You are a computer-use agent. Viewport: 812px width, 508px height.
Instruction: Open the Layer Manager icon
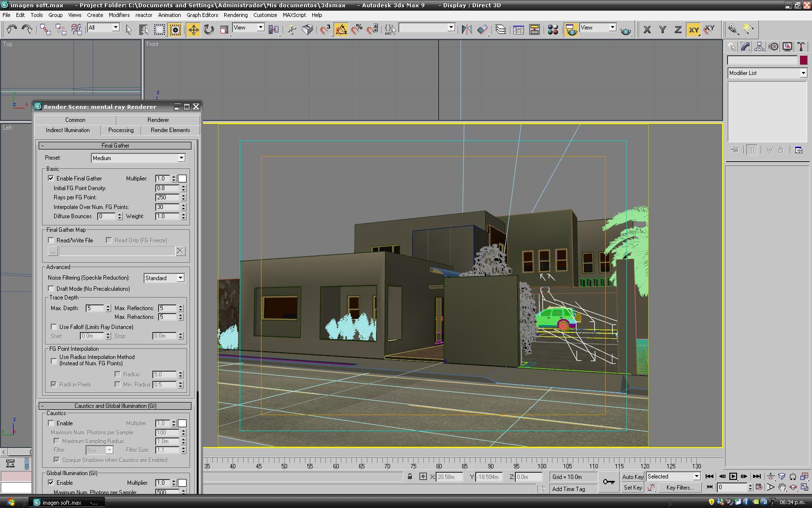[501, 30]
